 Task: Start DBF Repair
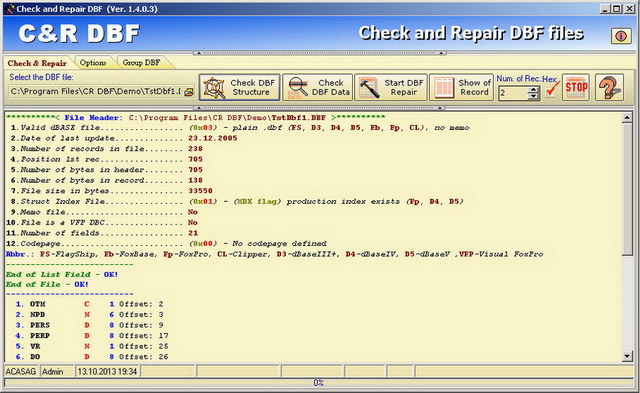click(391, 87)
